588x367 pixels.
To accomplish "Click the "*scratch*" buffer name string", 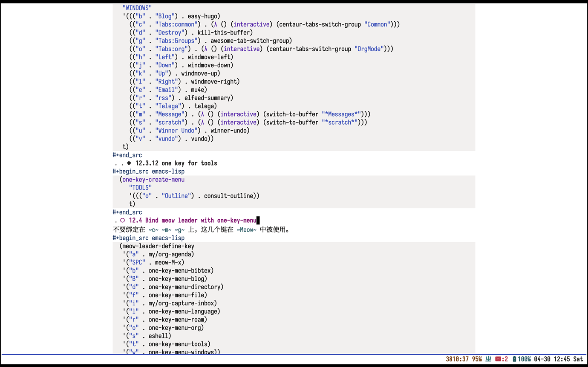I will coord(352,122).
